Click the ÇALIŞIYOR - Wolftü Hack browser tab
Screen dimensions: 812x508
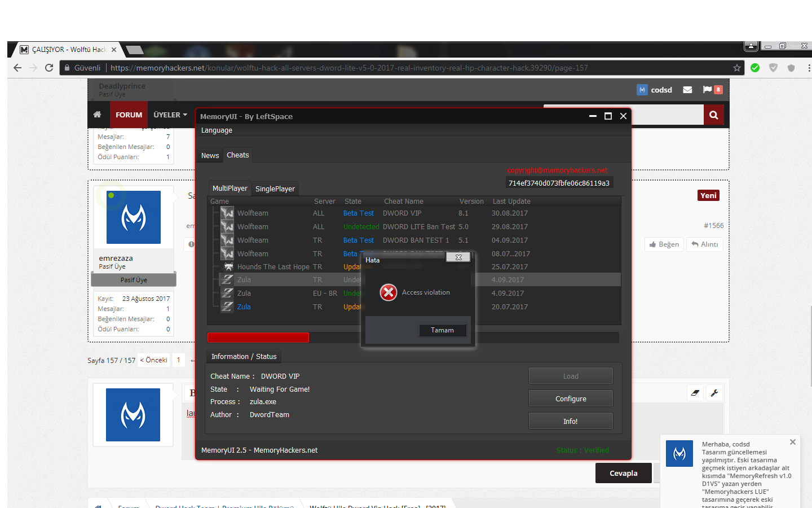click(68, 50)
